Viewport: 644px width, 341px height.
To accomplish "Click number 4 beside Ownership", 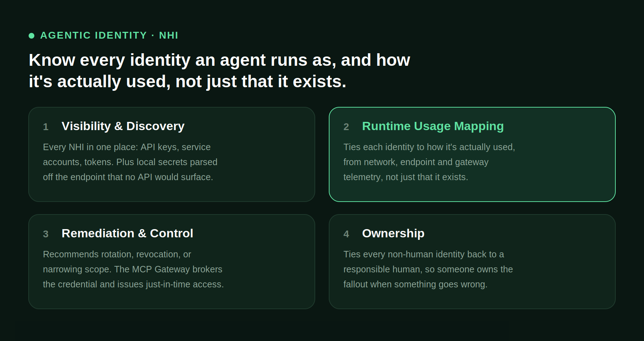I will 346,234.
